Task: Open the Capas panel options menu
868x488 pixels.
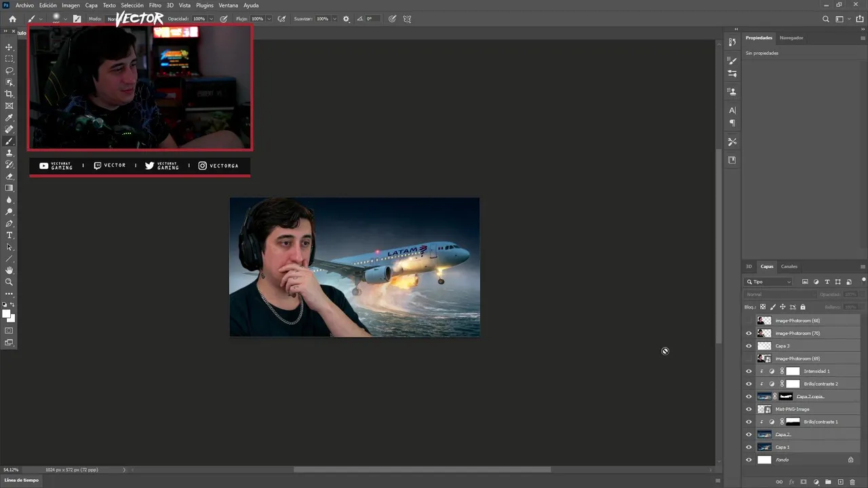Action: pos(863,266)
